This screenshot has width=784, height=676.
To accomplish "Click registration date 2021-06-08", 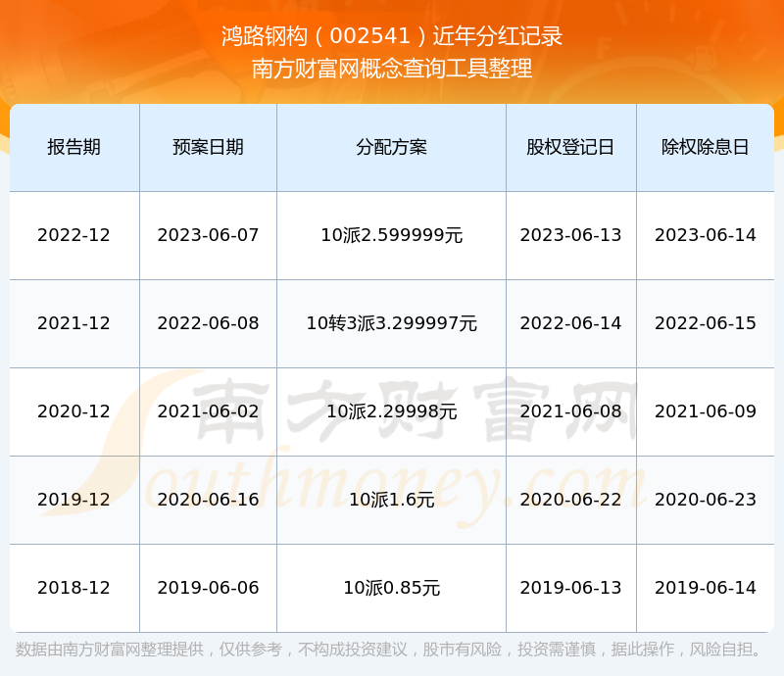I will click(570, 411).
